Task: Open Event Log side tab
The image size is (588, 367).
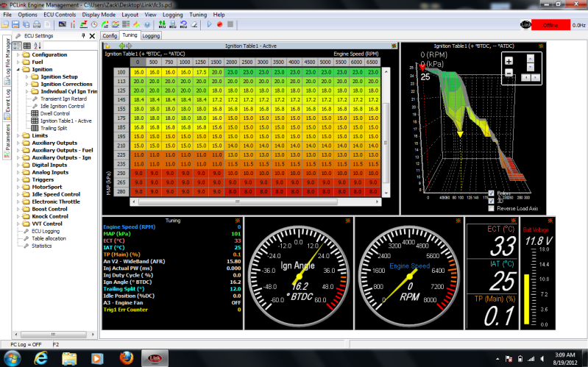Action: (7, 104)
